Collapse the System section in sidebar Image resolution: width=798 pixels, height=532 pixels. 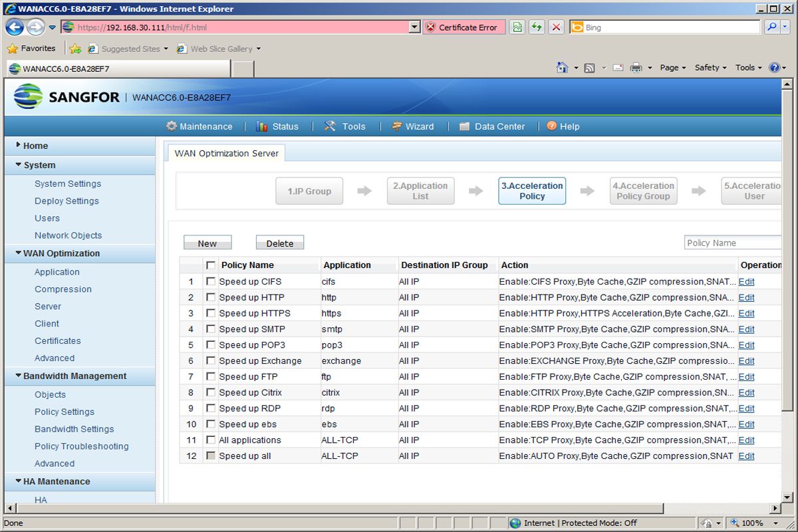point(19,165)
